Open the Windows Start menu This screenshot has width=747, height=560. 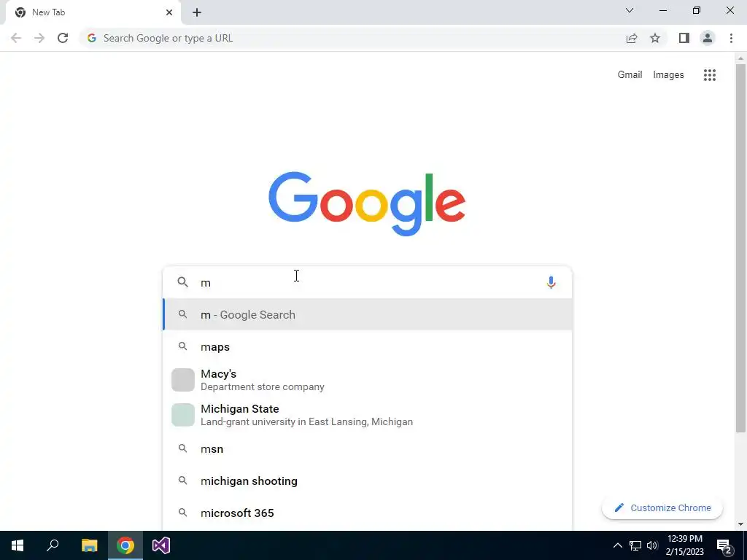tap(18, 545)
